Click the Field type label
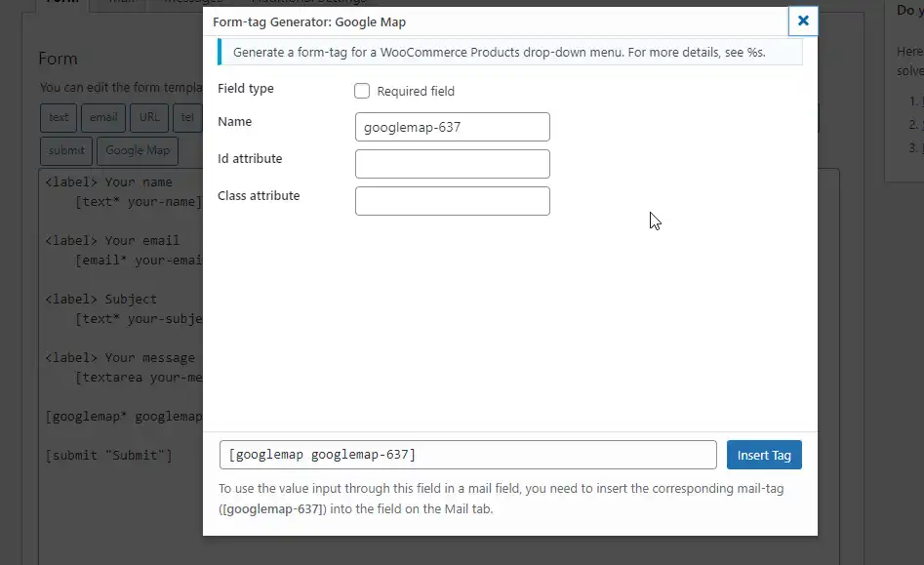Screen dimensions: 924x565 [246, 89]
